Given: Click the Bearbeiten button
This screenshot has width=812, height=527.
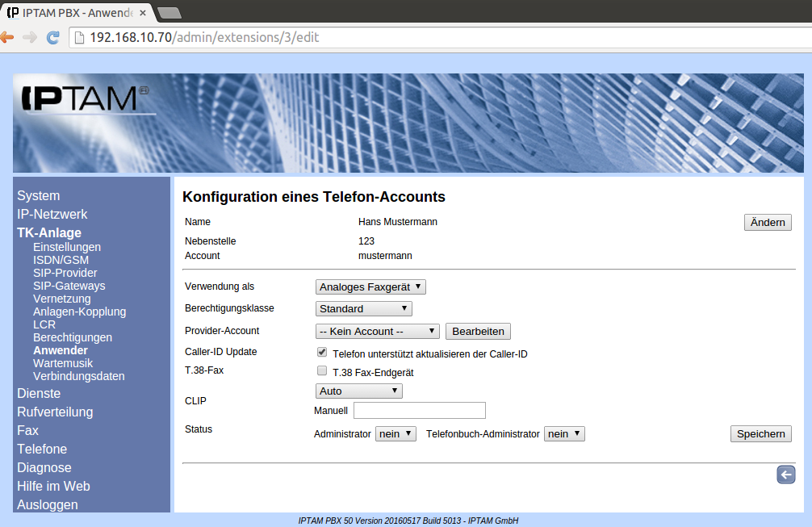Looking at the screenshot, I should [x=478, y=331].
